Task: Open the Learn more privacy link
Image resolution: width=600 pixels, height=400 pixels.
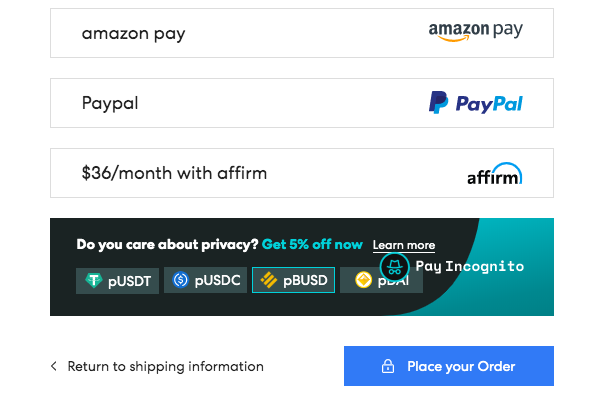Action: (x=404, y=245)
